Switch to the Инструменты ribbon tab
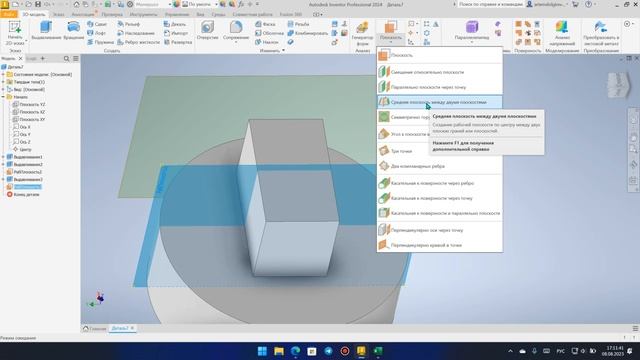Screen dimensions: 640x360 coord(143,14)
